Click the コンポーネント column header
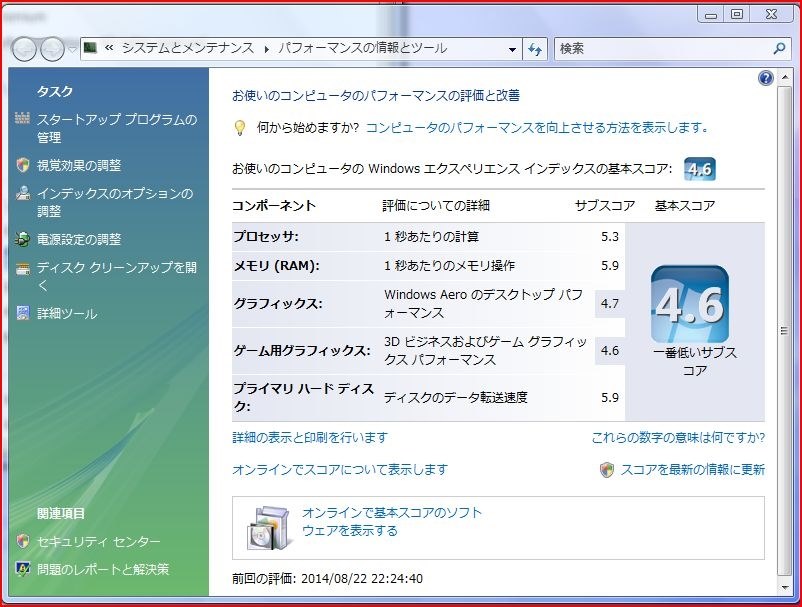The image size is (802, 607). [274, 206]
